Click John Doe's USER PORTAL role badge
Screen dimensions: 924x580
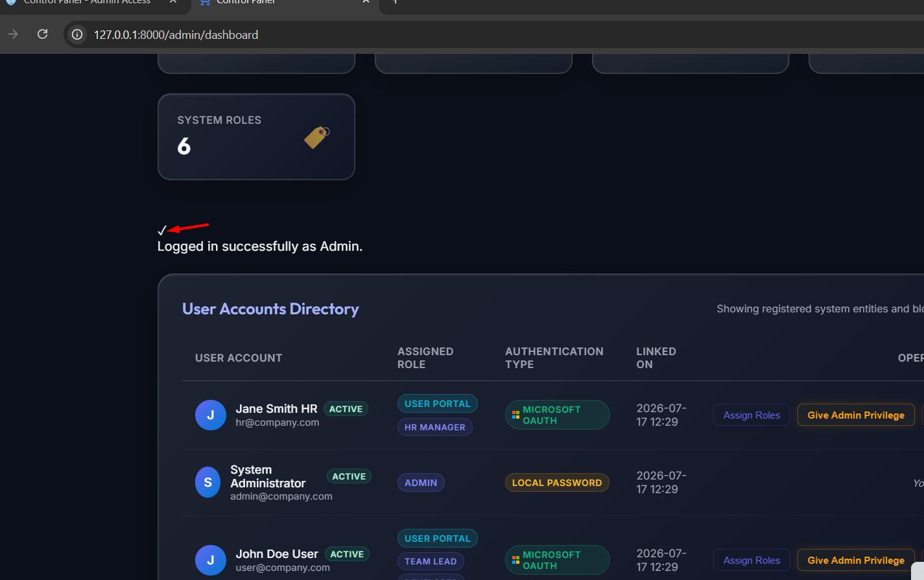tap(438, 539)
